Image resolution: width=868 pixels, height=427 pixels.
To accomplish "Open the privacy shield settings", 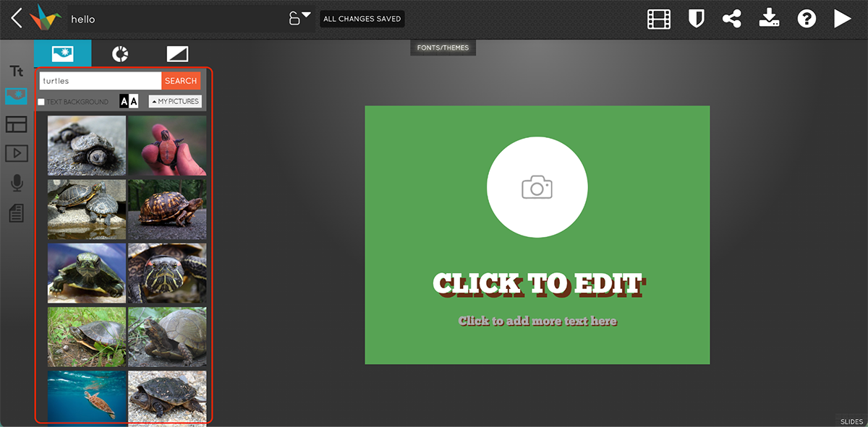I will coord(696,18).
